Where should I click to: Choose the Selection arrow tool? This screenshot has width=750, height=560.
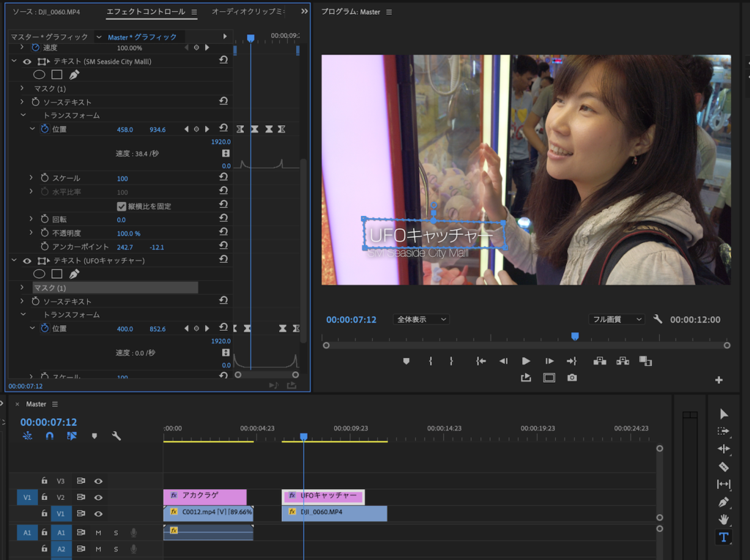724,414
